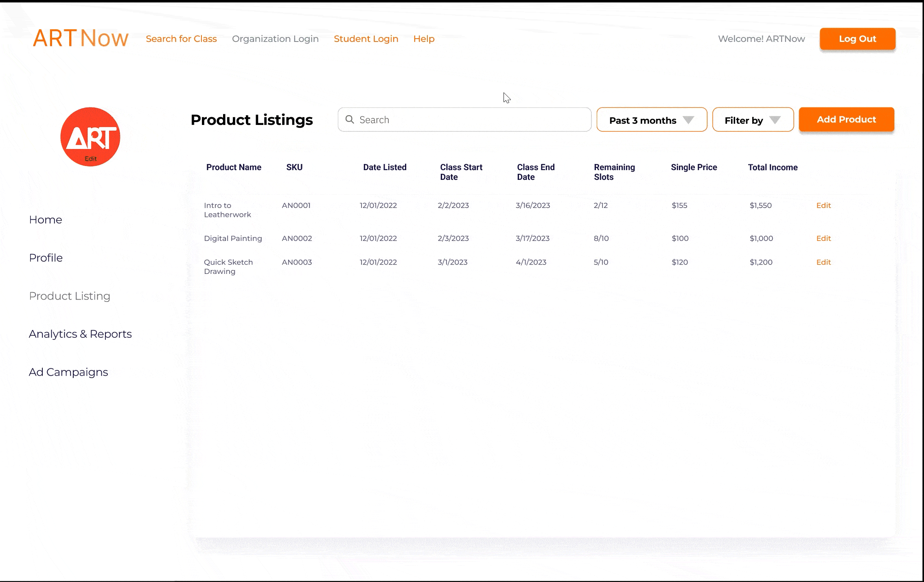Open Student Login from top nav
Viewport: 924px width, 582px height.
point(366,39)
